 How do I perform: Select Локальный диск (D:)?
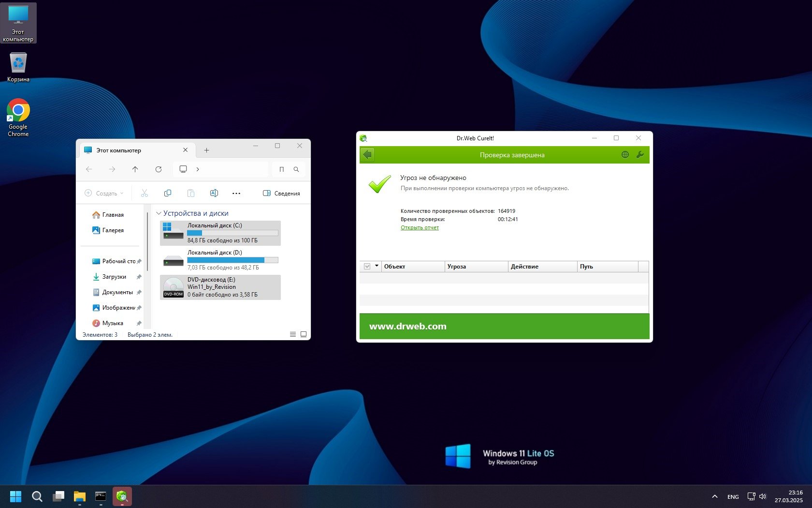(220, 260)
